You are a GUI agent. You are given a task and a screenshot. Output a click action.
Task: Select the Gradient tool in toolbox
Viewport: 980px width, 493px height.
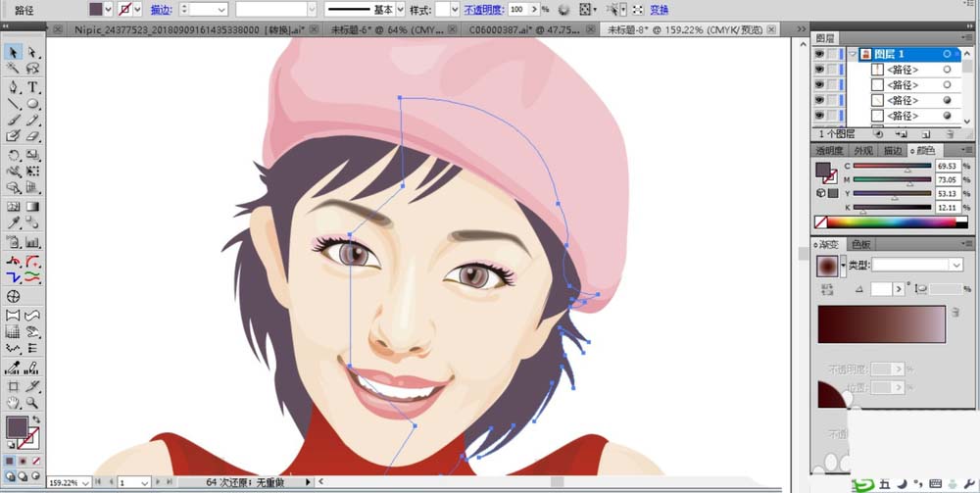point(32,206)
